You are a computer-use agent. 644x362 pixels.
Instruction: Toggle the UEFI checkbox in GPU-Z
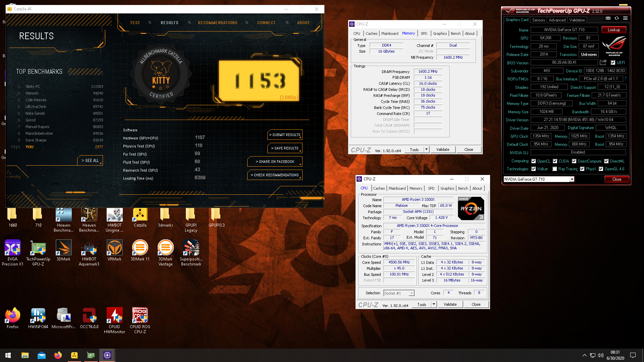[613, 63]
